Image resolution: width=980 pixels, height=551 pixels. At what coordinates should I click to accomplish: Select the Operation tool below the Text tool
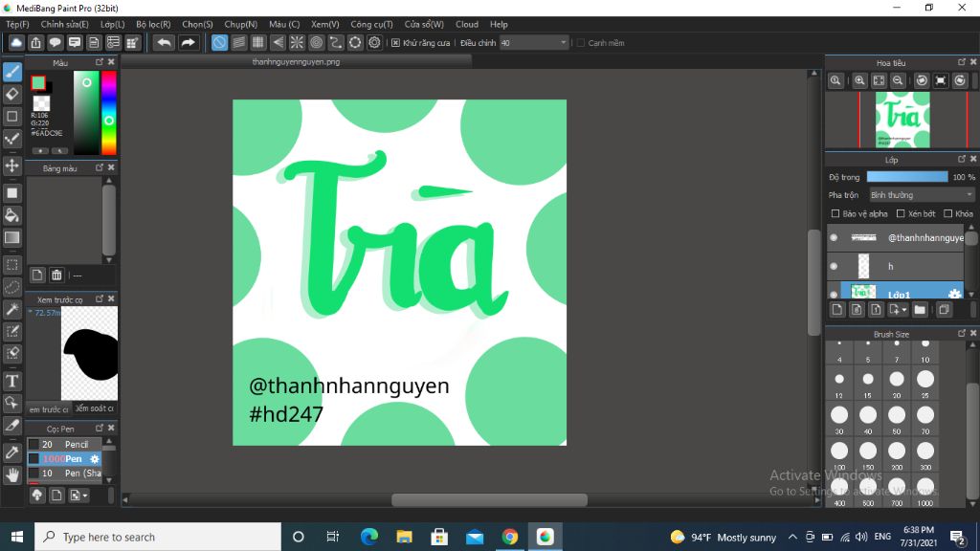tap(11, 403)
